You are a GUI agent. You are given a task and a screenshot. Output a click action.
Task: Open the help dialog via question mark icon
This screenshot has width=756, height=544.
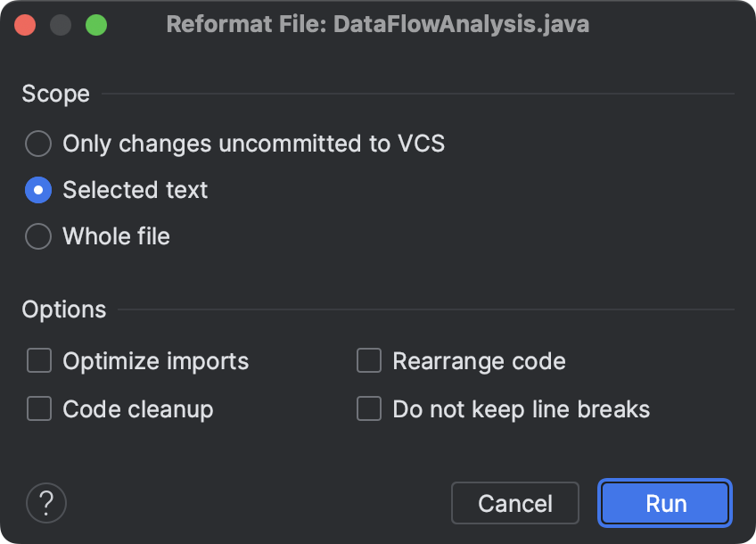pyautogui.click(x=45, y=503)
